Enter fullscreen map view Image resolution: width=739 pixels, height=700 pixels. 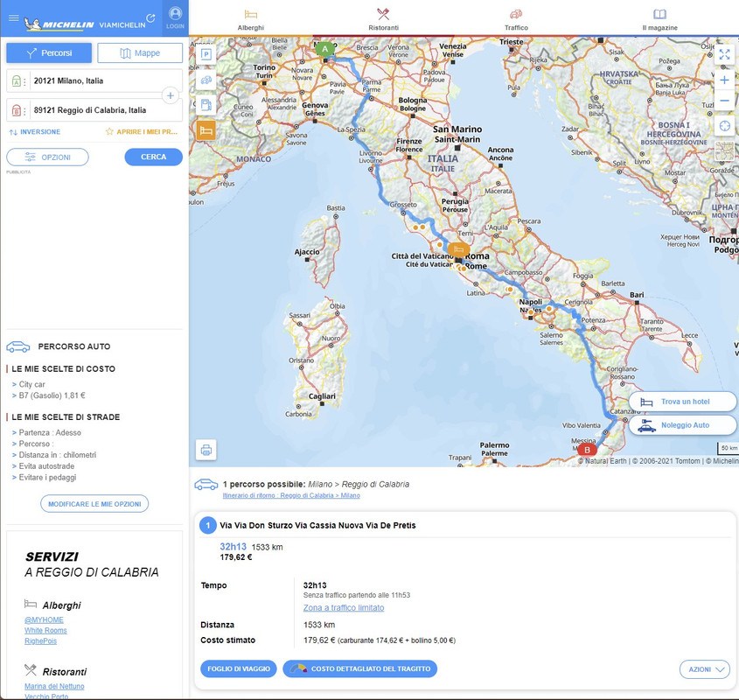click(724, 54)
